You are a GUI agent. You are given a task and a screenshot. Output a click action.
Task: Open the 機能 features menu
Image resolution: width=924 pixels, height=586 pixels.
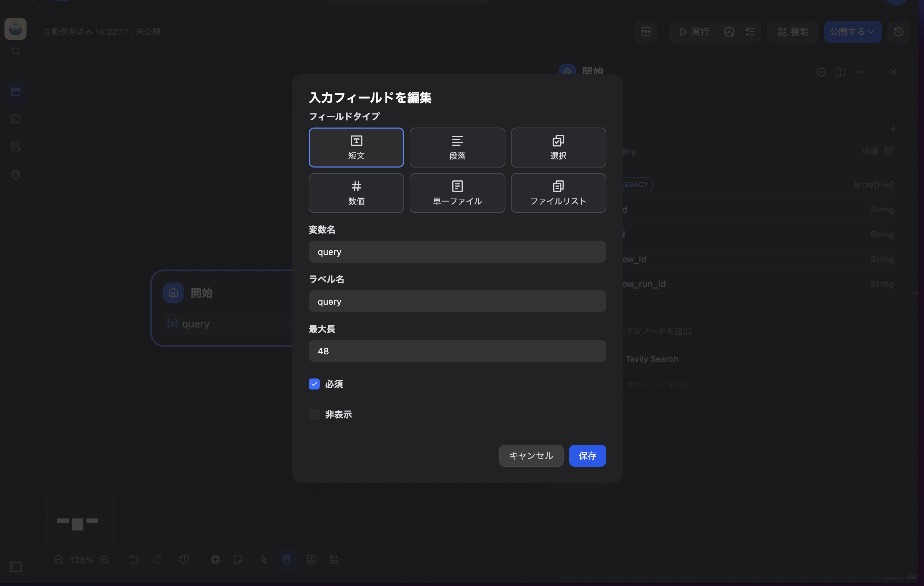(792, 31)
